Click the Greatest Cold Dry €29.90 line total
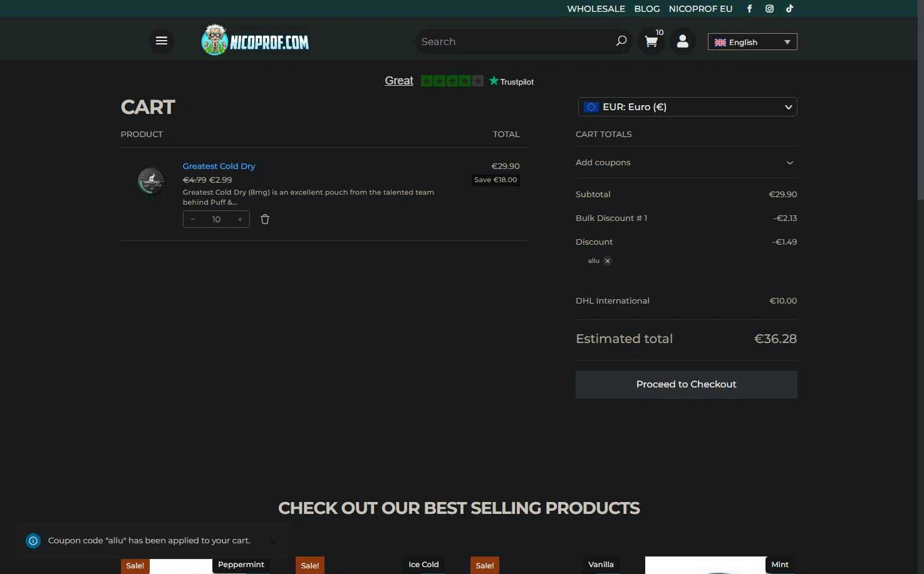Screen dimensions: 924x574 506,166
